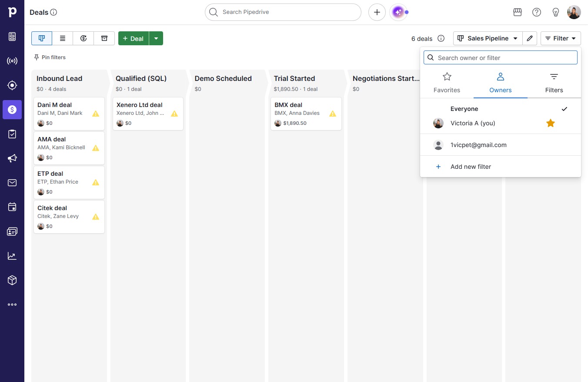Open the user profile avatar menu
This screenshot has height=382, width=588.
tap(574, 12)
